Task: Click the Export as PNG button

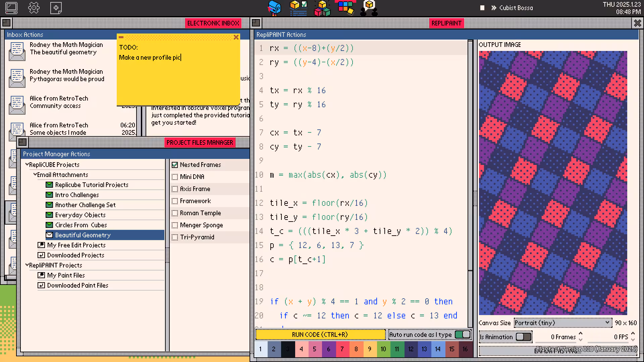Action: 557,351
